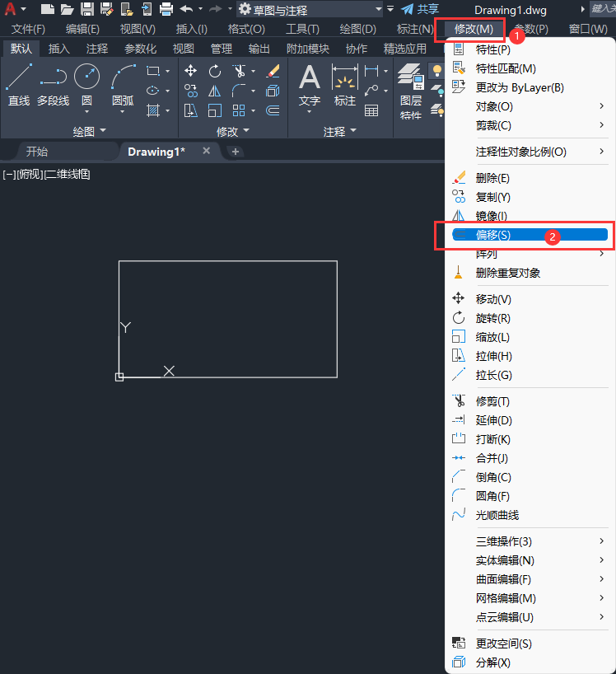Expand the Annotation (注释) panel flyout

click(340, 131)
